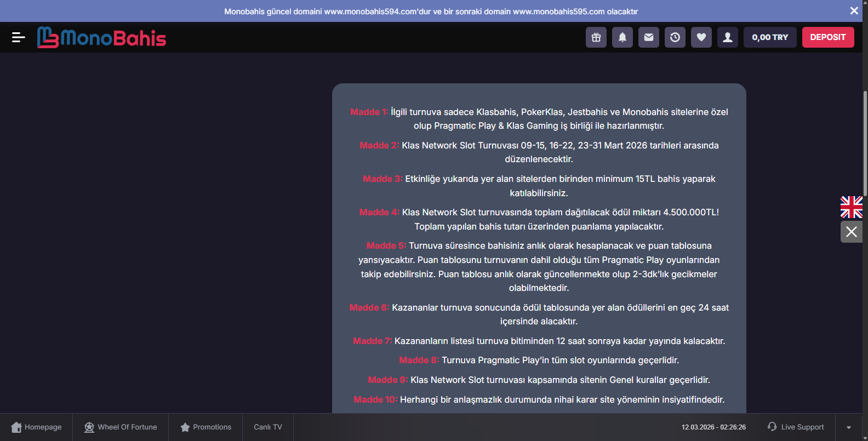Image resolution: width=868 pixels, height=441 pixels.
Task: Click the Madde 5 scoreboard text
Action: [539, 267]
